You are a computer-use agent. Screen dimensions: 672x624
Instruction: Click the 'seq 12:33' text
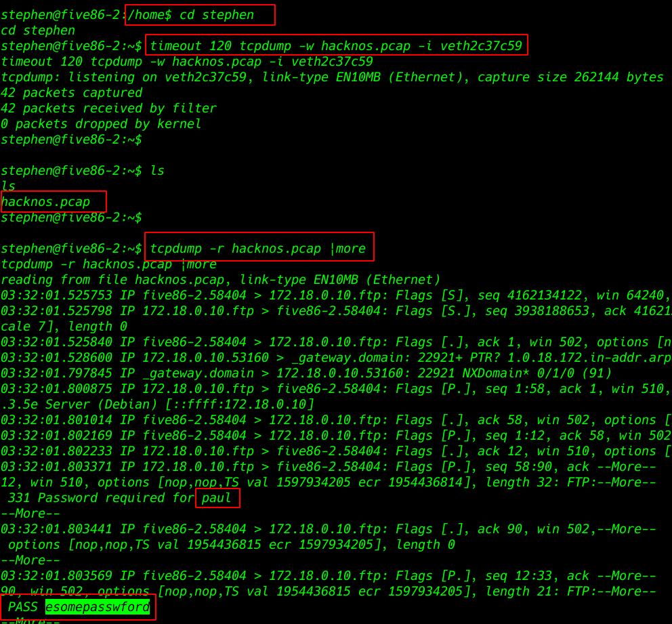[518, 576]
